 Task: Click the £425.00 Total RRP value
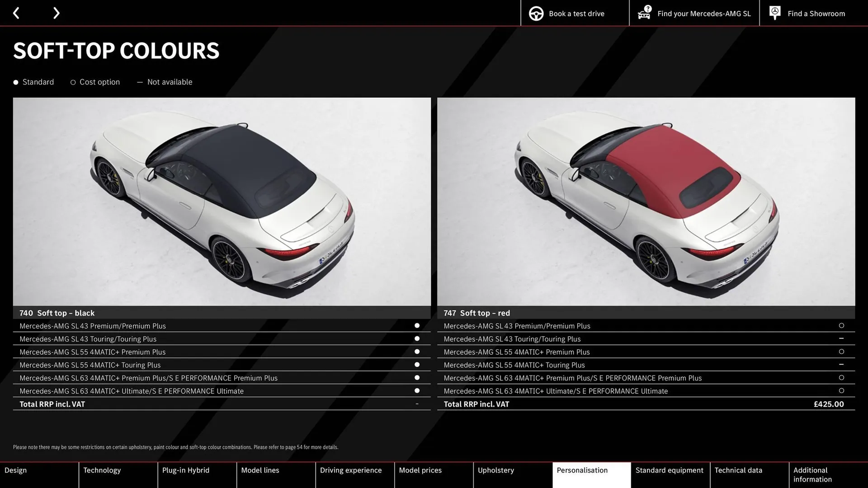[829, 404]
